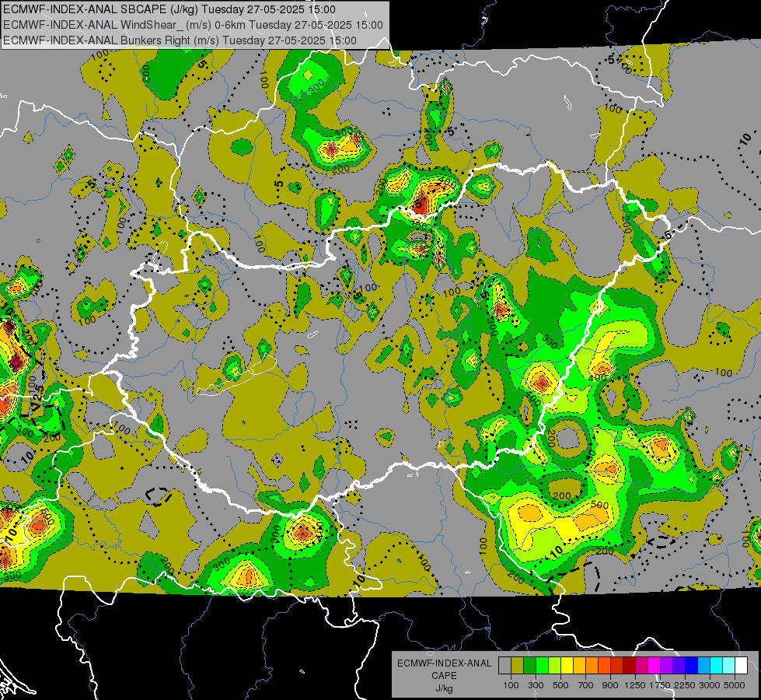Click the 1250 value in the legend
761x700 pixels.
(635, 685)
